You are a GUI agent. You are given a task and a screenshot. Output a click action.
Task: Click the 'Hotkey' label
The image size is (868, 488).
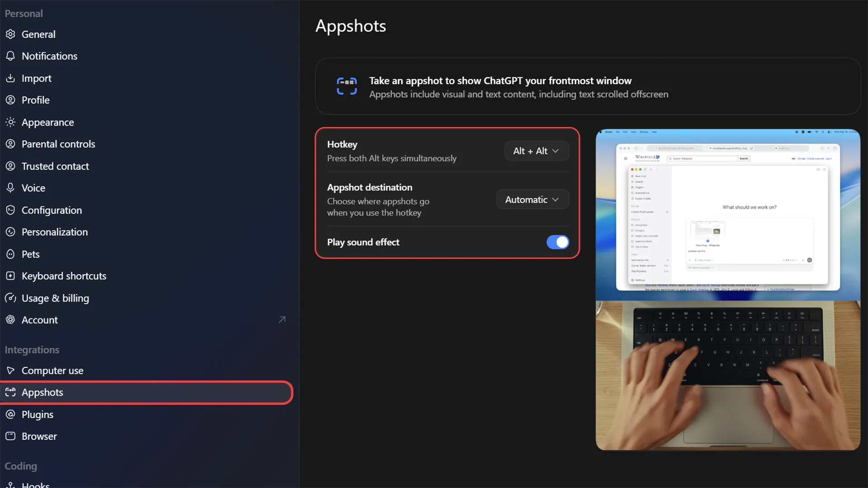342,145
